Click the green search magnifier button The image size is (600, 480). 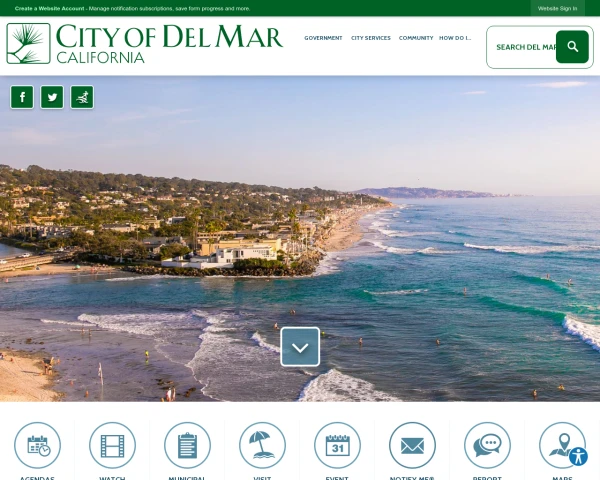[x=572, y=47]
